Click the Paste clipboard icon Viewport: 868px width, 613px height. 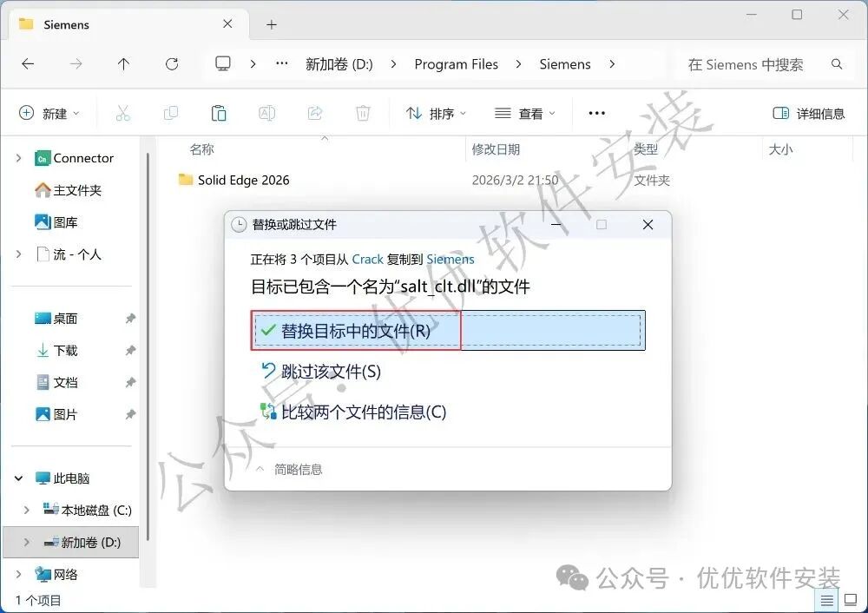[x=219, y=114]
